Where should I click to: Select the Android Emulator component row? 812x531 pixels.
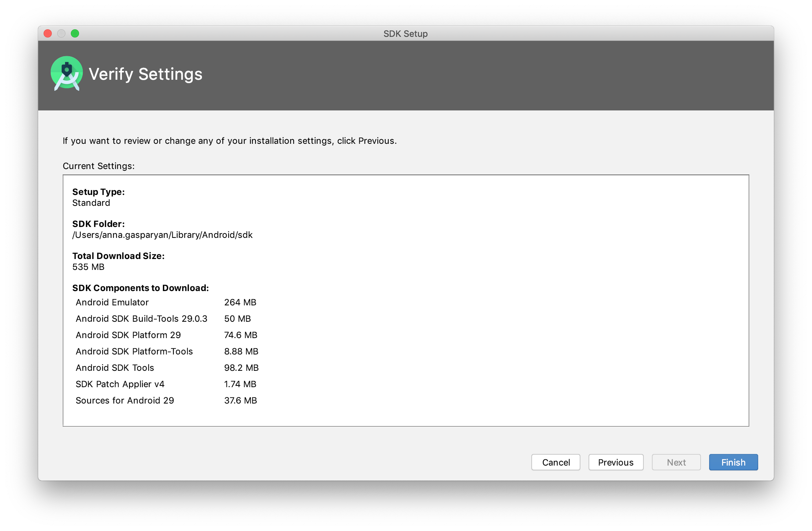click(112, 302)
